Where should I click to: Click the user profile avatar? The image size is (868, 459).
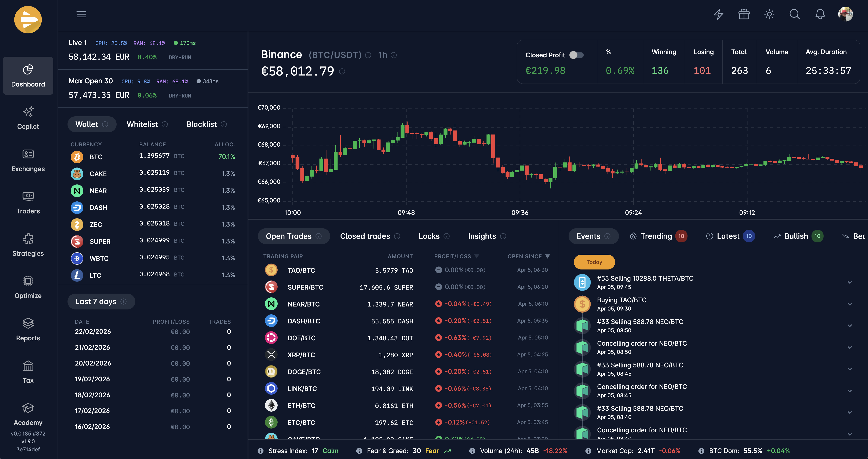(846, 14)
